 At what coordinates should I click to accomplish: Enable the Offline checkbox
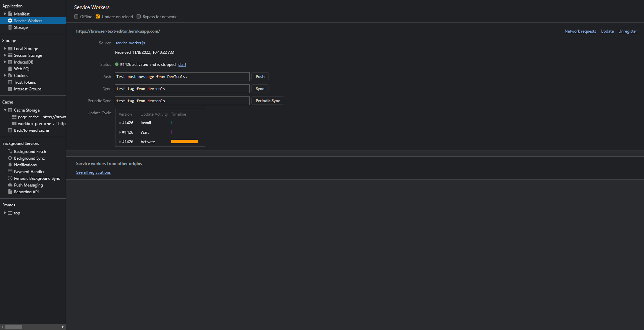[x=76, y=16]
